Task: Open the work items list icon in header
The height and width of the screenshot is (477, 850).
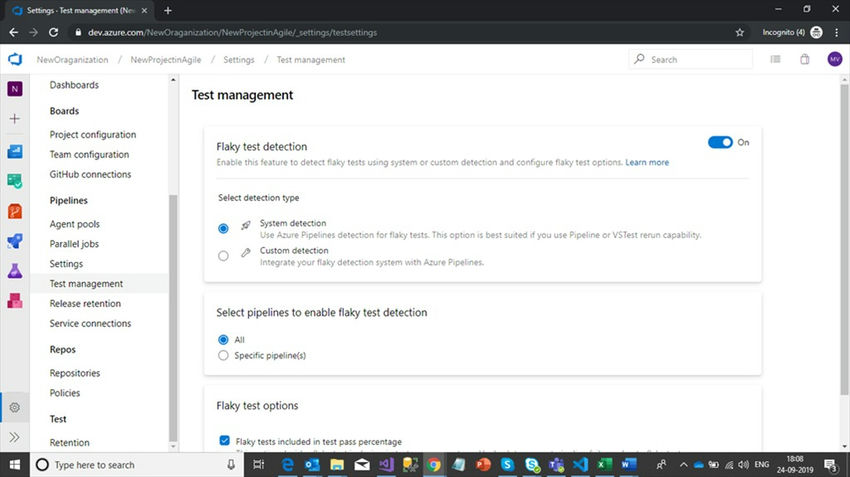Action: [776, 59]
